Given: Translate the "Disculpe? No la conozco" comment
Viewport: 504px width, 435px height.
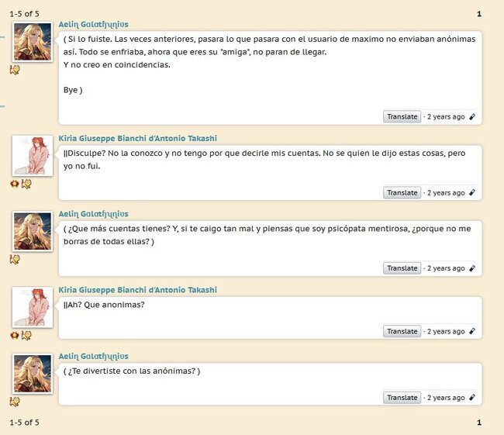Looking at the screenshot, I should [x=402, y=192].
